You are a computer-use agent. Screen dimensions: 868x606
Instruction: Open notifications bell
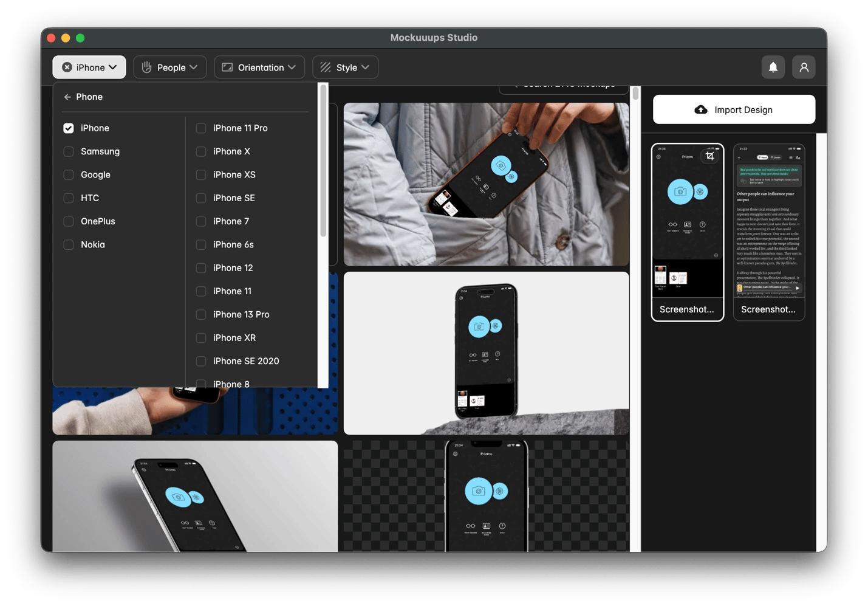[x=773, y=67]
